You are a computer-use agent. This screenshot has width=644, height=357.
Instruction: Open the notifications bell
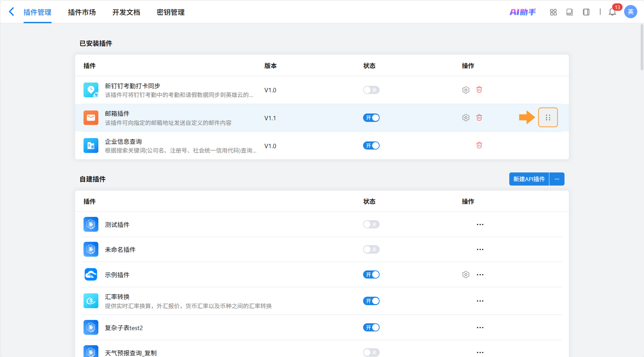pos(612,12)
